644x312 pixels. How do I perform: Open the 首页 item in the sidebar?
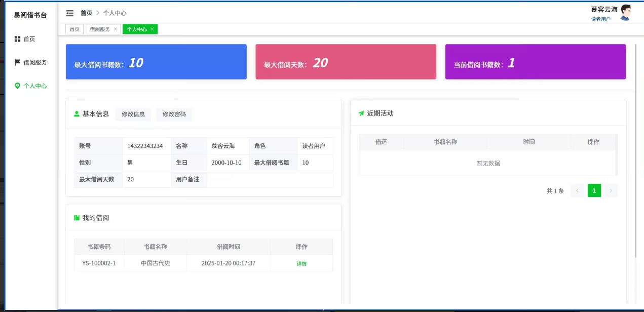[x=29, y=39]
